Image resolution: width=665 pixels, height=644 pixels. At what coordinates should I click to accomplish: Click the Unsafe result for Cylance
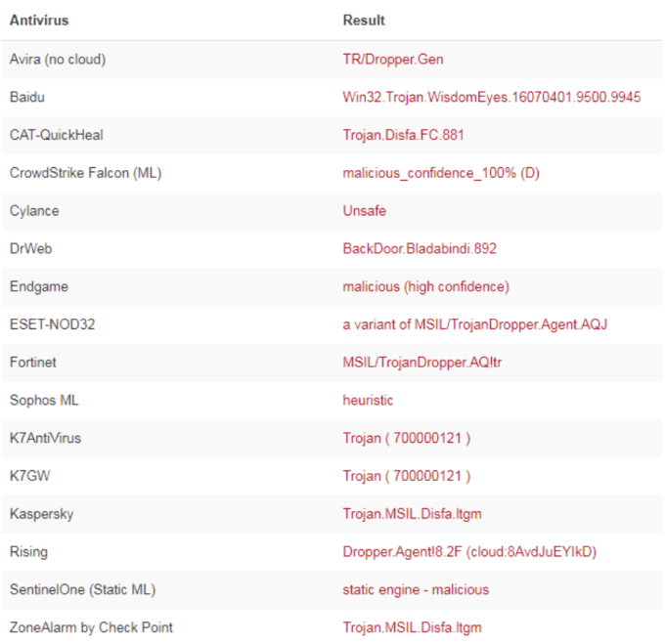click(x=364, y=211)
